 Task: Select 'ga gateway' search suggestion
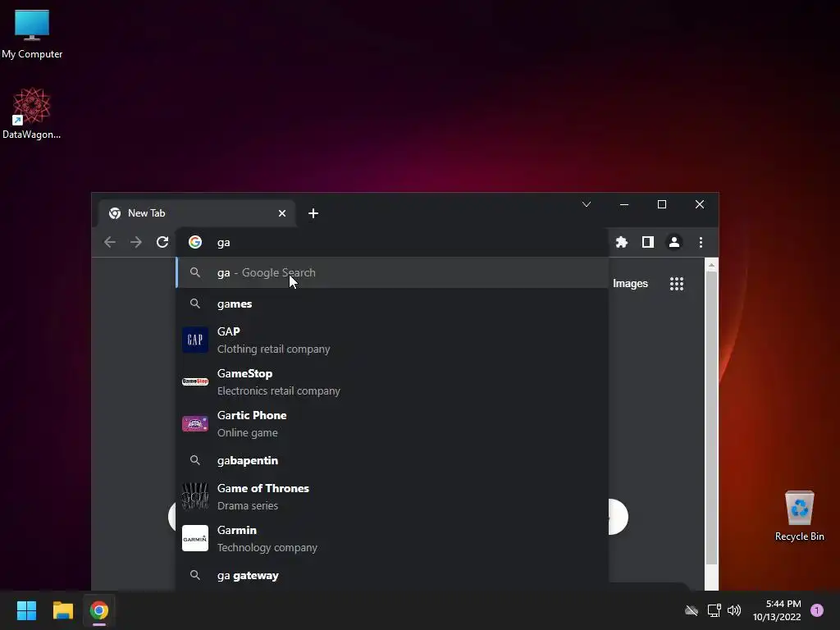point(392,575)
